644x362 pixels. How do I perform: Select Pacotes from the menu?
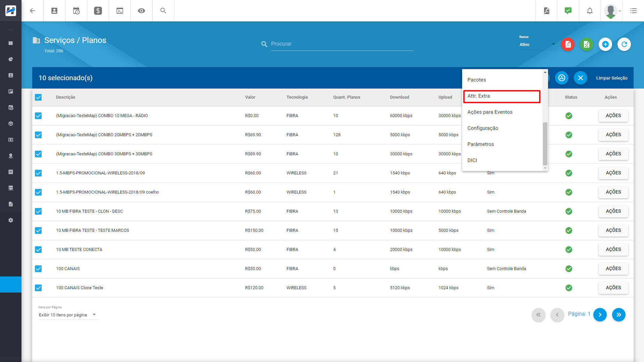pyautogui.click(x=502, y=80)
